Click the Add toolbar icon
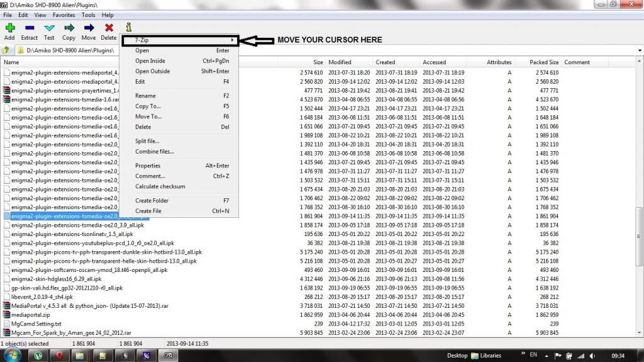The width and height of the screenshot is (644, 362). click(x=10, y=28)
